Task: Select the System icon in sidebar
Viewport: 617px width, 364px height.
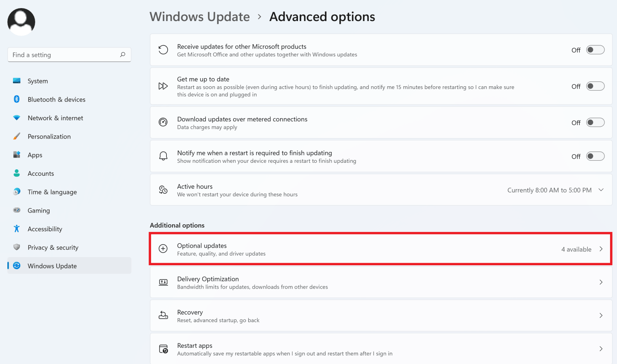Action: (x=17, y=81)
